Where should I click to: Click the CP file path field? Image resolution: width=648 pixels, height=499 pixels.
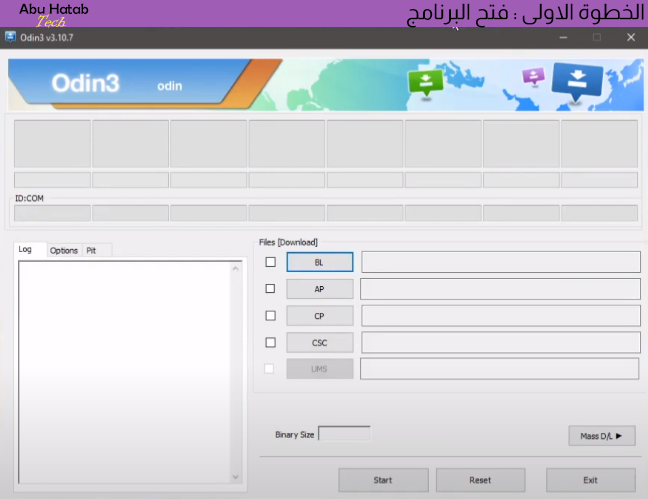[501, 316]
